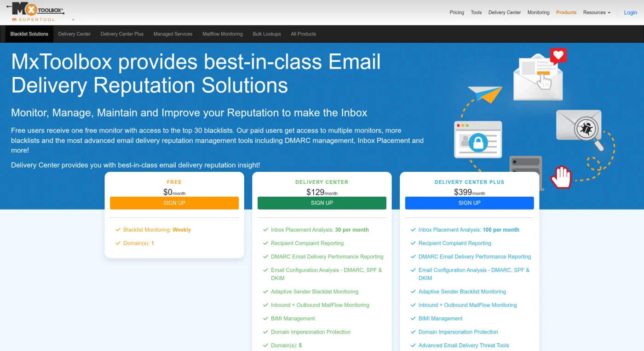This screenshot has width=644, height=351.
Task: Click blue "Inbound + Outbound MailFlow Monitoring" text
Action: pos(468,305)
